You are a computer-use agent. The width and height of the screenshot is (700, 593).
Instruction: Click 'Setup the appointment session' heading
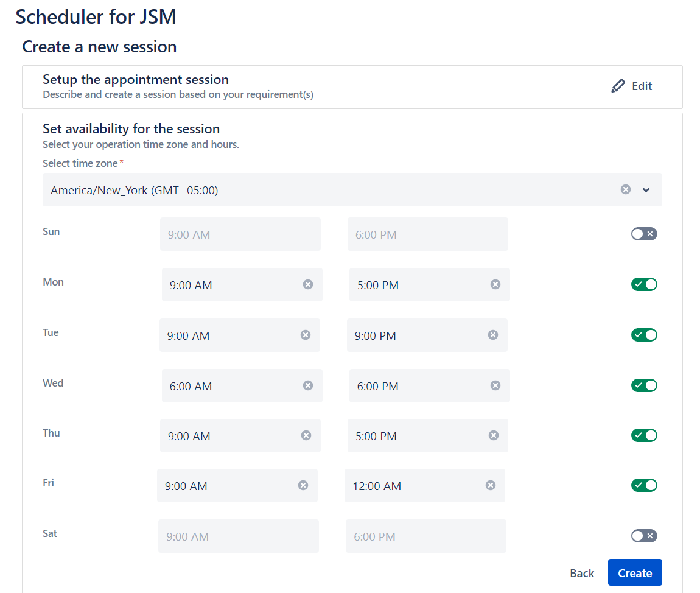point(136,80)
